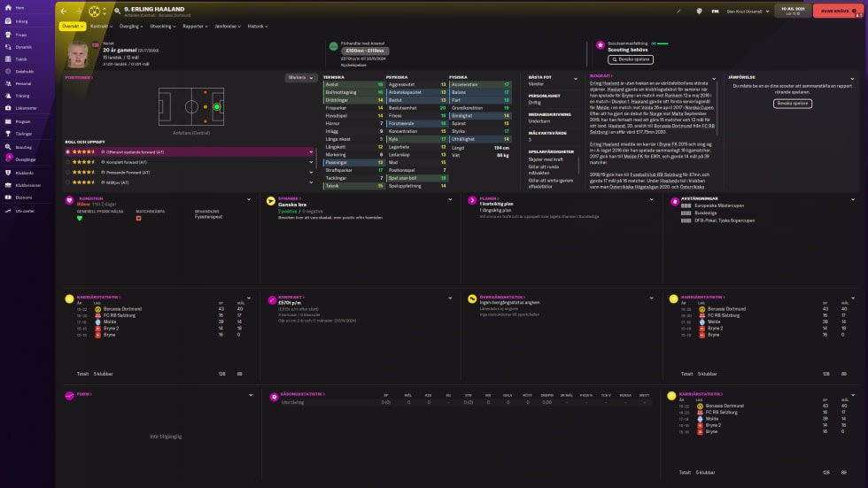The width and height of the screenshot is (868, 488).
Task: Click Erling Haaland's portrait photo
Action: point(78,54)
